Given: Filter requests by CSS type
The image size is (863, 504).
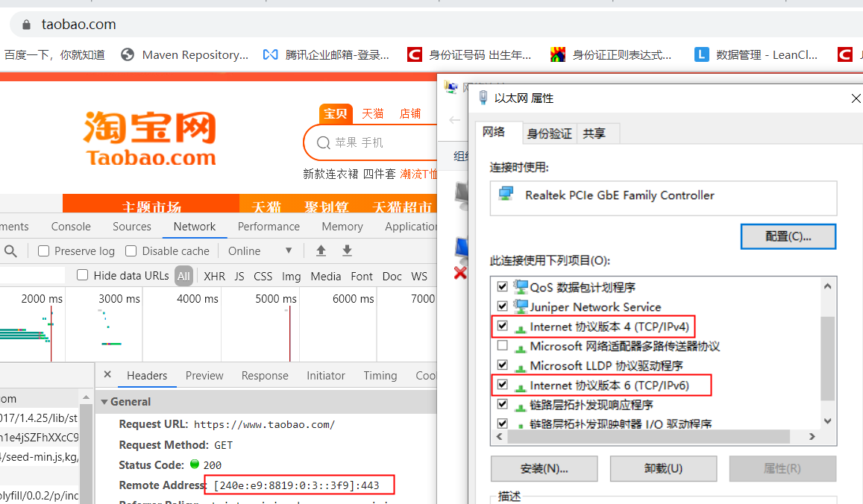Looking at the screenshot, I should point(263,276).
